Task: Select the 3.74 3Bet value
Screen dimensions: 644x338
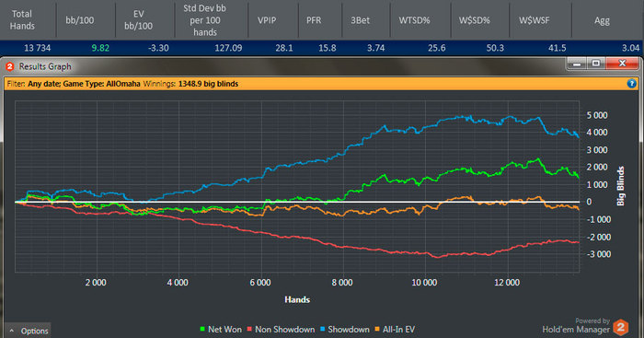Action: click(x=375, y=48)
